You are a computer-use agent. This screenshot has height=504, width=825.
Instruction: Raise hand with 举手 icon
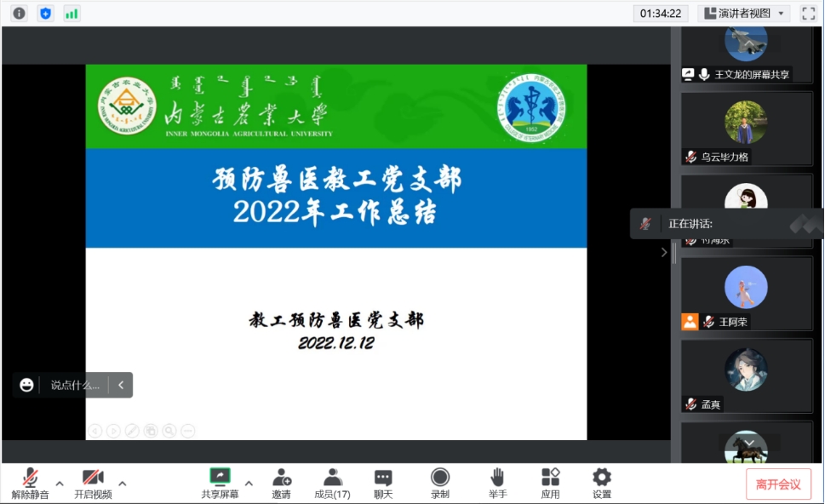click(x=497, y=483)
